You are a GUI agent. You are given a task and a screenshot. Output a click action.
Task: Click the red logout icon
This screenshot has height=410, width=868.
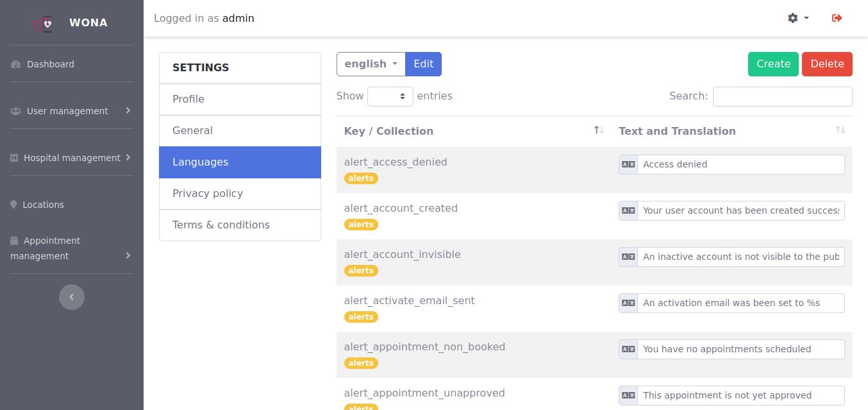[837, 19]
